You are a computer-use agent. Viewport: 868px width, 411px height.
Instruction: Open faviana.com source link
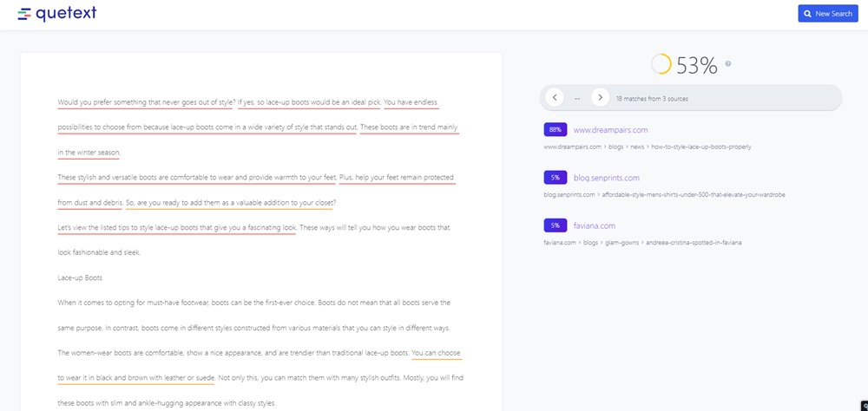coord(594,225)
